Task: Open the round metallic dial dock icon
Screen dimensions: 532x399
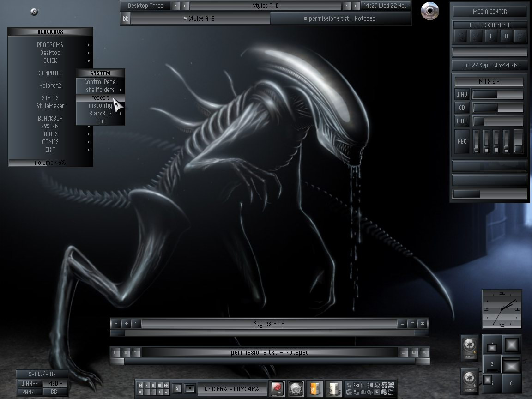Action: coord(296,388)
